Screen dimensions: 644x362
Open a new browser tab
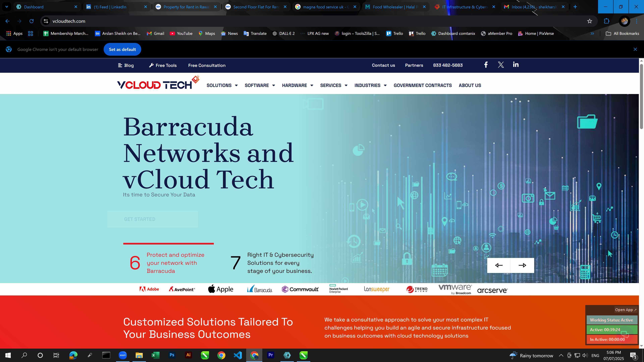click(575, 7)
